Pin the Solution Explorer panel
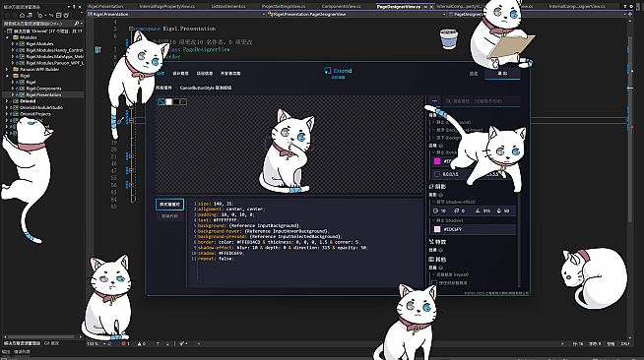The width and height of the screenshot is (644, 360). 74,7
